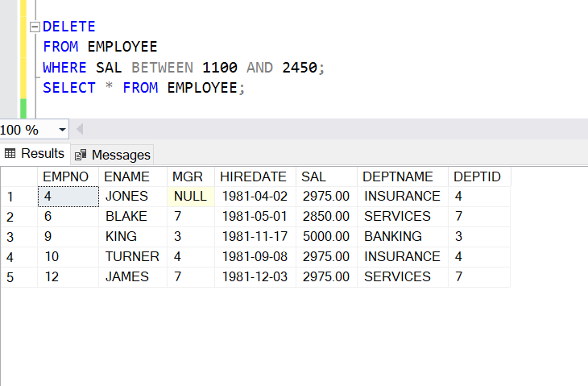
Task: Click the SELECT keyword in editor
Action: 69,88
